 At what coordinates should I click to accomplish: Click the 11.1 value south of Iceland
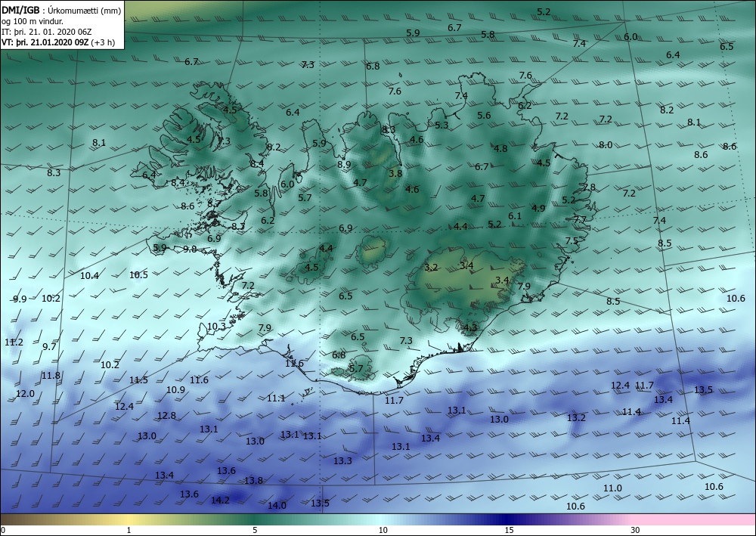tap(276, 398)
